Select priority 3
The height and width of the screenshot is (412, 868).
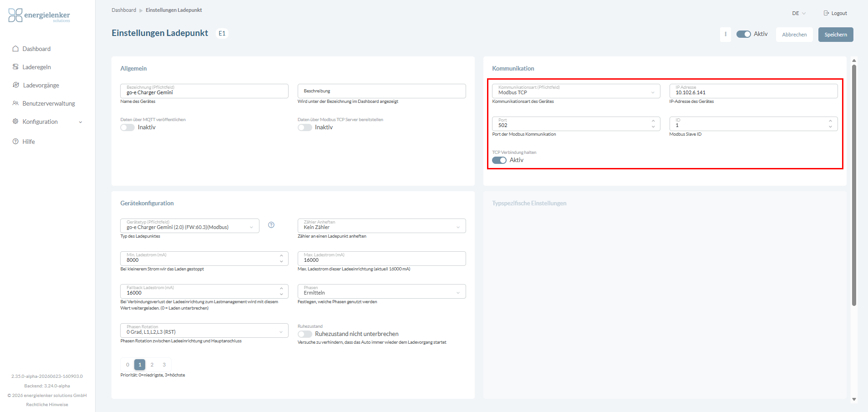coord(164,365)
